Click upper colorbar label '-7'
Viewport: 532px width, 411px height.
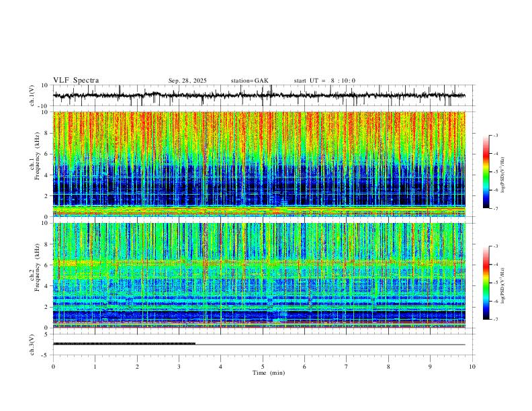click(x=495, y=209)
